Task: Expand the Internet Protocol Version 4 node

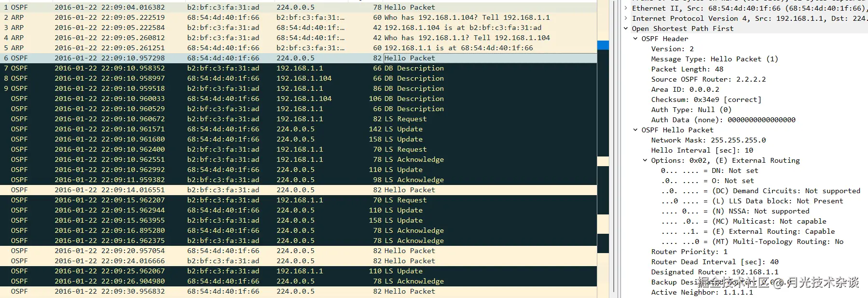Action: coord(626,18)
